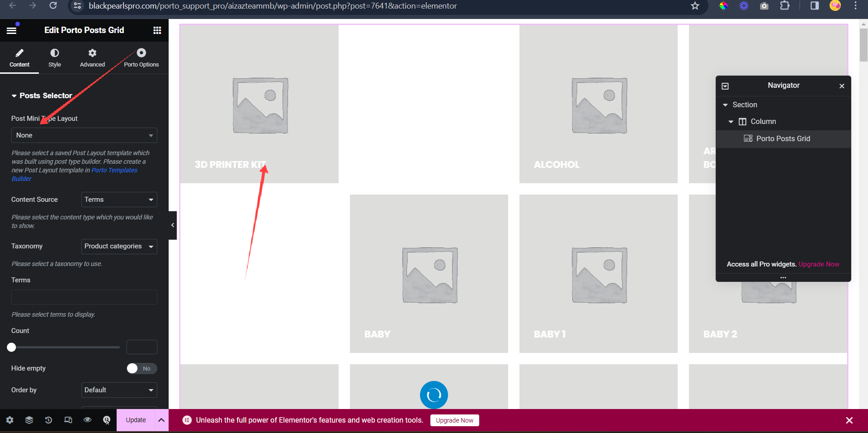Open the widgets grid panel icon
Screen dimensions: 868x433
pos(157,30)
